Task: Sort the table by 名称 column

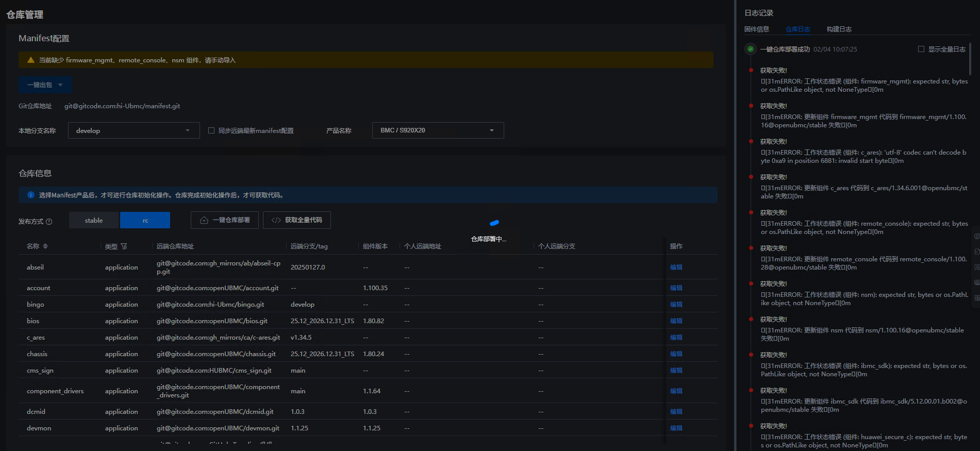Action: click(45, 246)
